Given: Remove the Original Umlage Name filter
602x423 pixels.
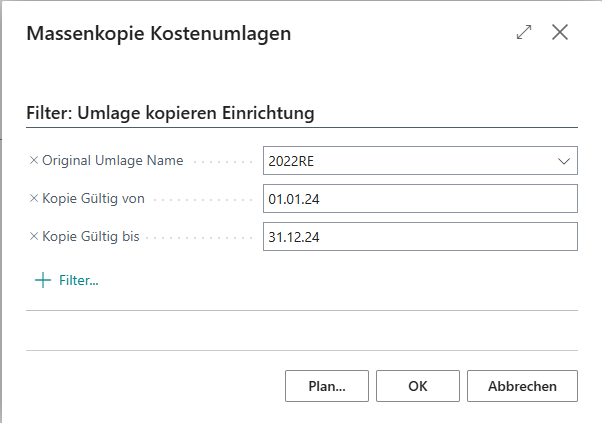Looking at the screenshot, I should click(34, 160).
